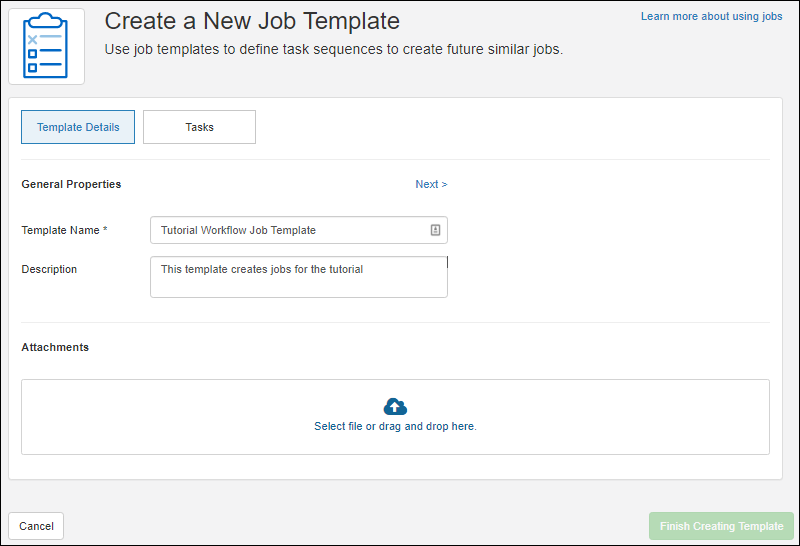Click the subtitle about defining task sequences

pos(334,49)
